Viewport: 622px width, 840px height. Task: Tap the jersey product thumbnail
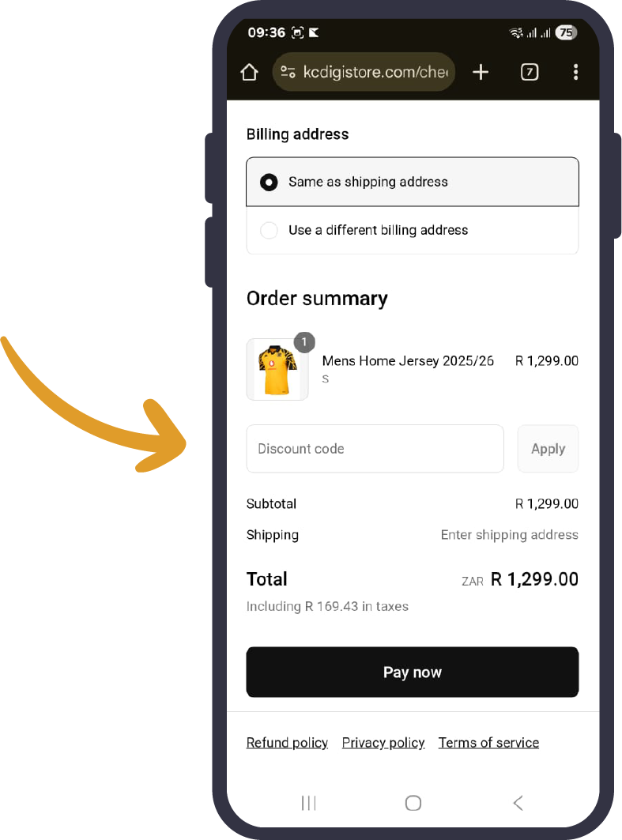click(277, 370)
